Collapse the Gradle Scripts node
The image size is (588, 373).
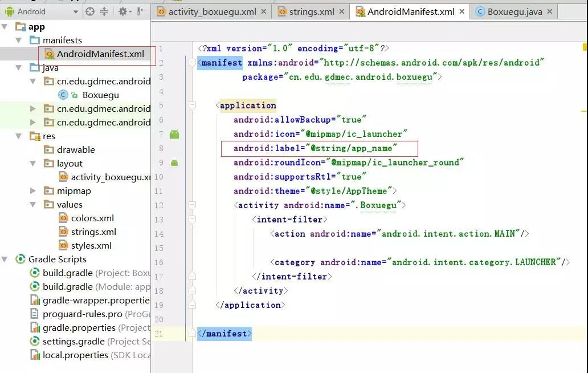pos(5,260)
